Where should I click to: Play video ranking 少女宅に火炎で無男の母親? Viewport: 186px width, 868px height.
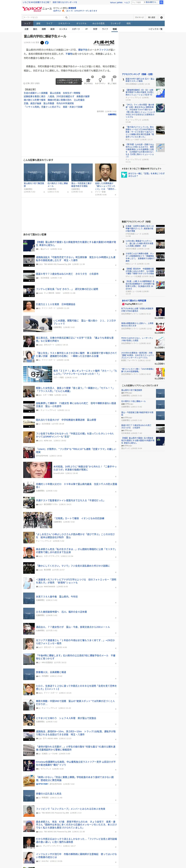(x=160, y=257)
